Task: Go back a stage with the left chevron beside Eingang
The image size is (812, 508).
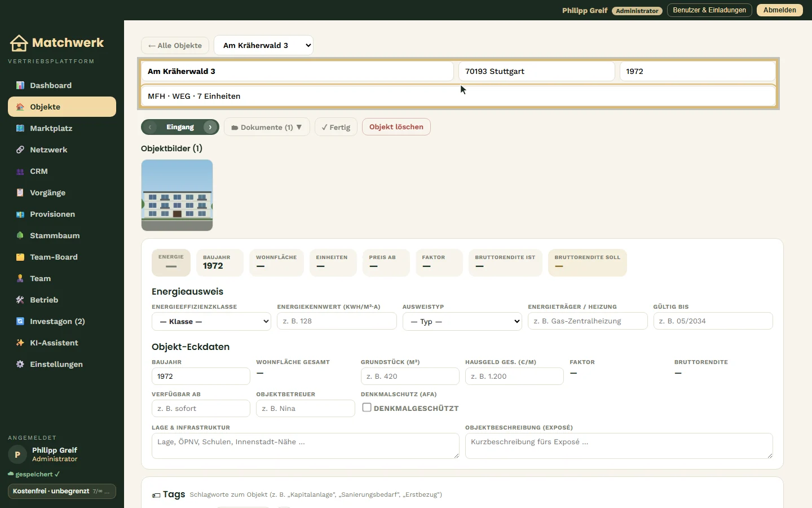Action: 150,127
